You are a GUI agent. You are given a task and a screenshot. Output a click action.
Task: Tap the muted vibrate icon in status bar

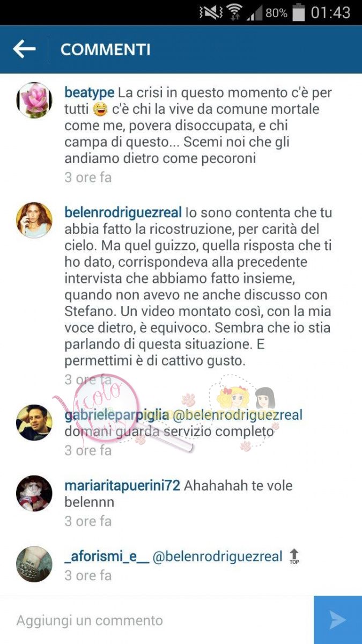point(210,13)
